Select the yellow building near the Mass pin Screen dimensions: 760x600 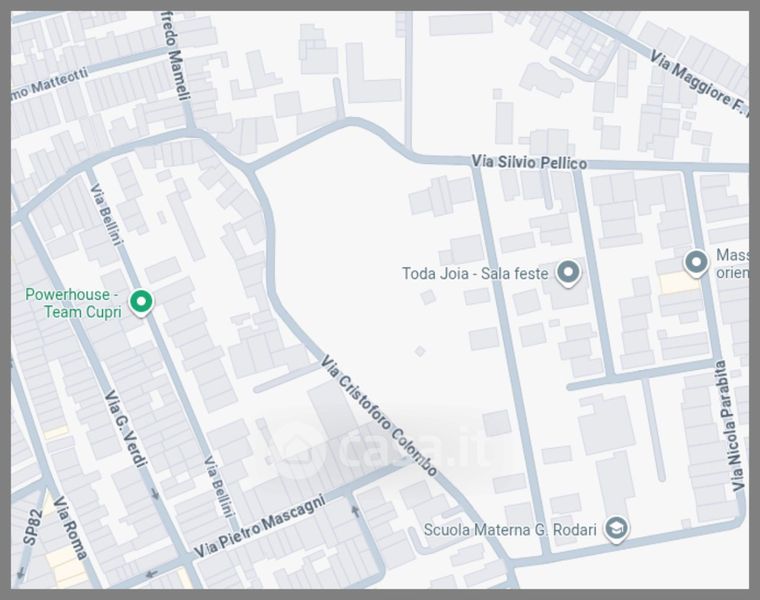pyautogui.click(x=679, y=283)
